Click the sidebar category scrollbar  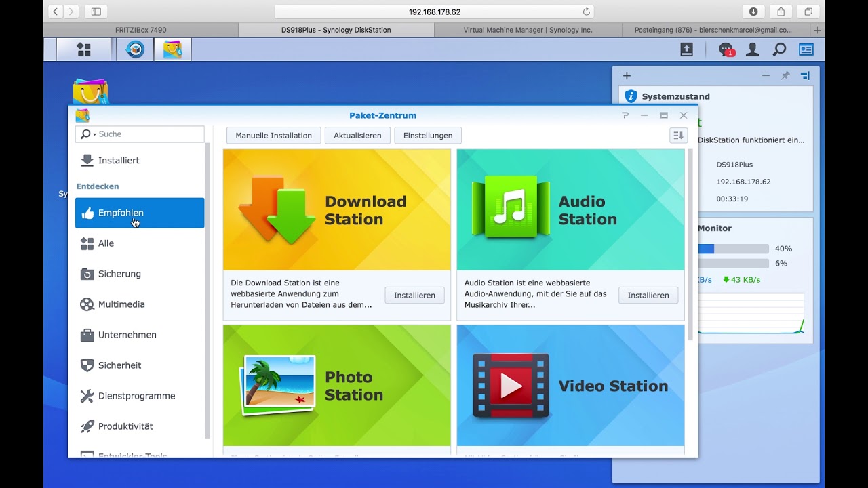tap(208, 291)
